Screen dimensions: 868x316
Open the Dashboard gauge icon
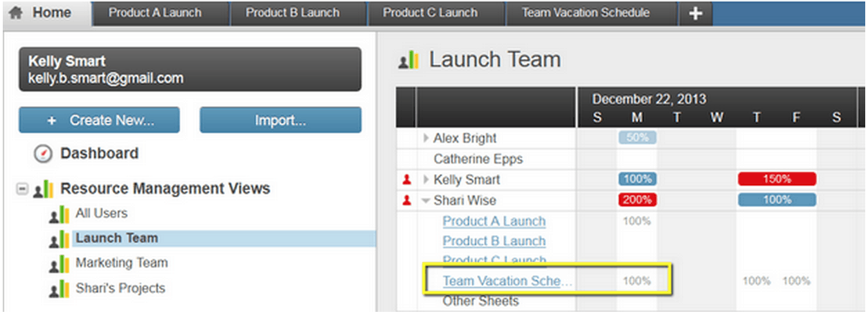[43, 154]
